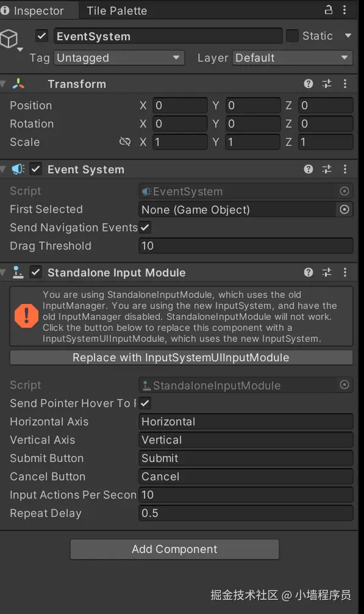The image size is (364, 614).
Task: Open the Inspector panel kebab menu
Action: [344, 10]
